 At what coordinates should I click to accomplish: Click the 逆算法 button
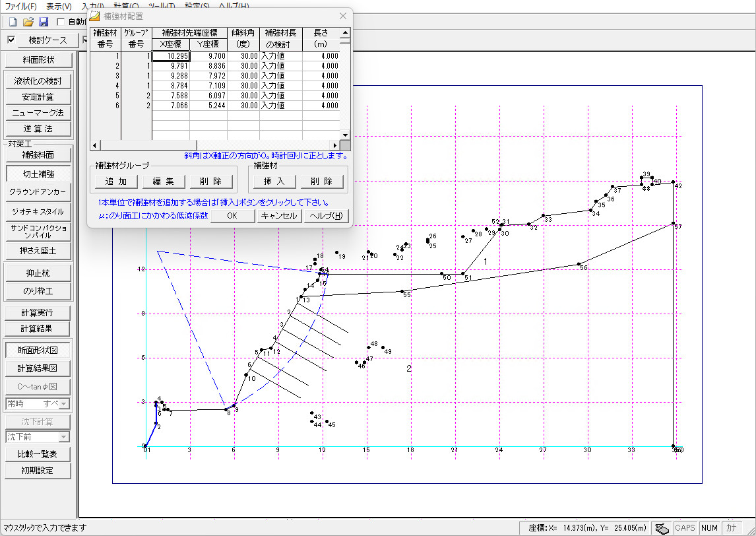pos(38,129)
